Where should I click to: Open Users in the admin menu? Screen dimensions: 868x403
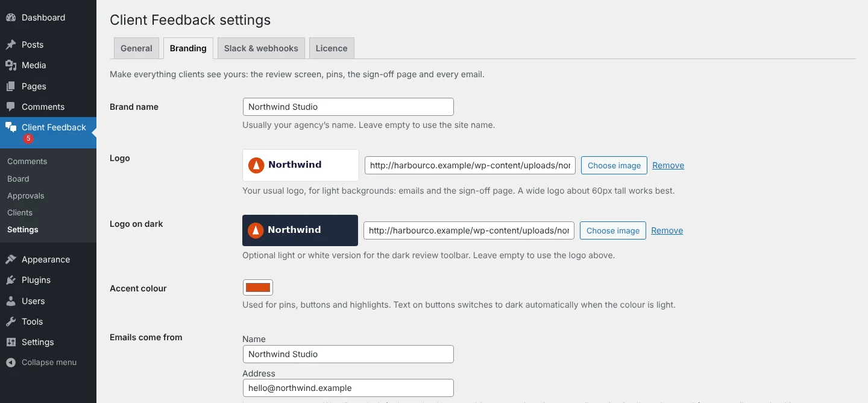(x=48, y=301)
